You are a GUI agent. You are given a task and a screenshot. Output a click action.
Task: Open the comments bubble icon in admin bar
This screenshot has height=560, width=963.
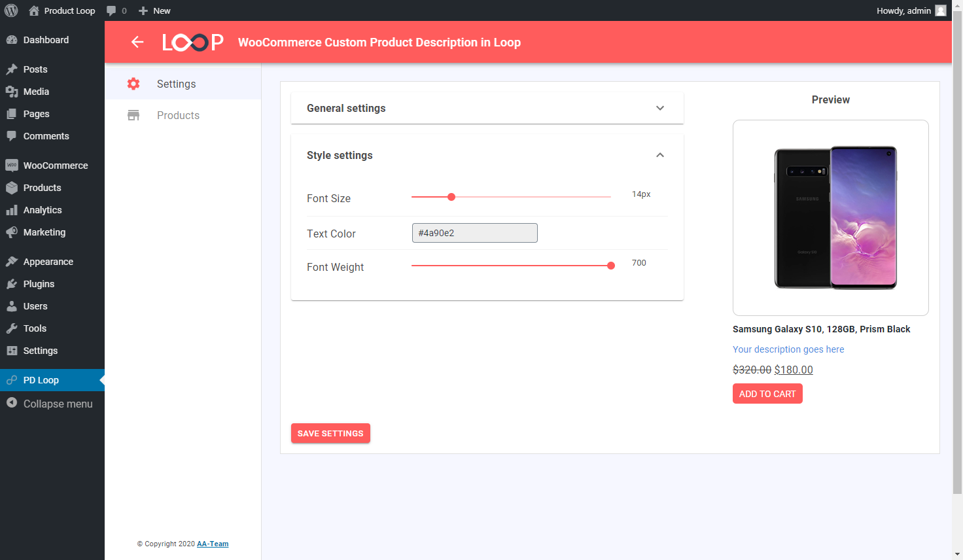111,10
